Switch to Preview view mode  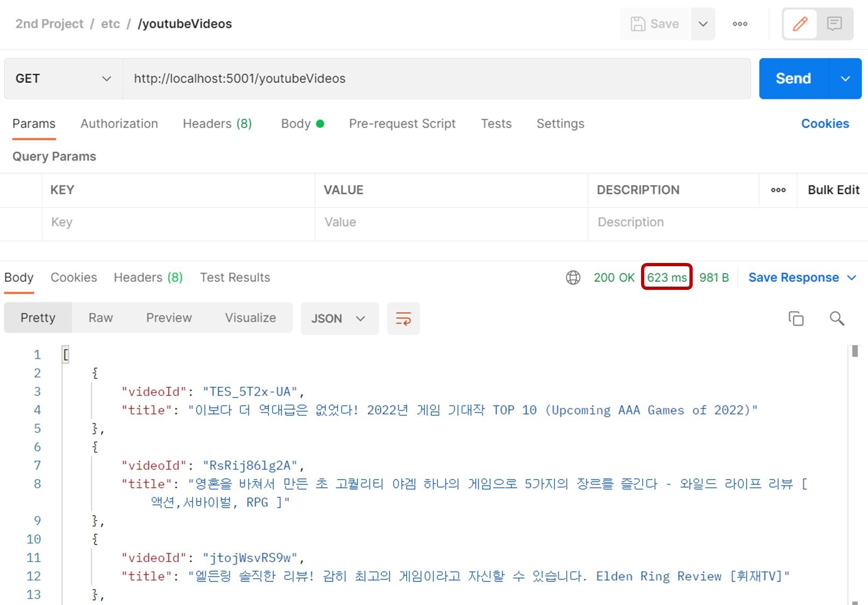coord(169,318)
